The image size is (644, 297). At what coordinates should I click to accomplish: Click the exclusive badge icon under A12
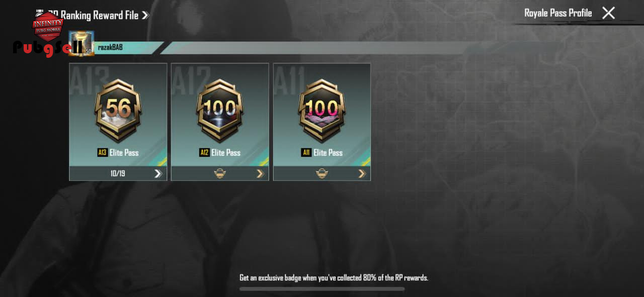[220, 173]
